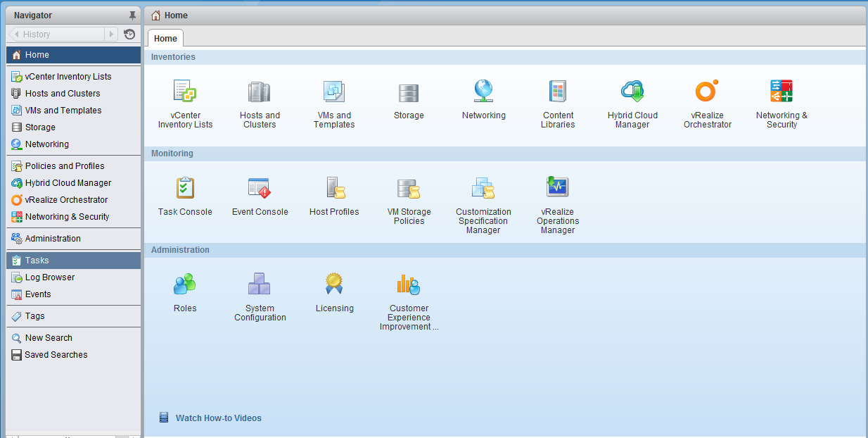868x438 pixels.
Task: Open Hosts and Clusters in Navigator
Action: 74,94
